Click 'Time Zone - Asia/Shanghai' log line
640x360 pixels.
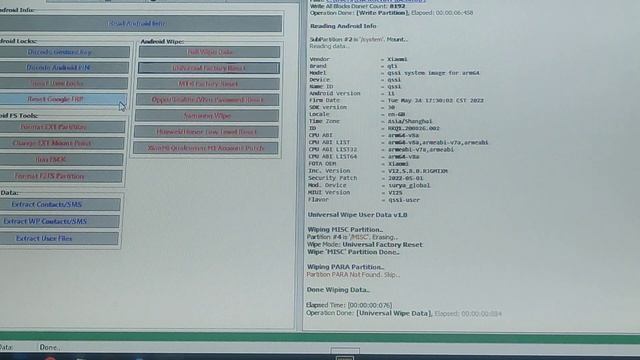pyautogui.click(x=370, y=121)
